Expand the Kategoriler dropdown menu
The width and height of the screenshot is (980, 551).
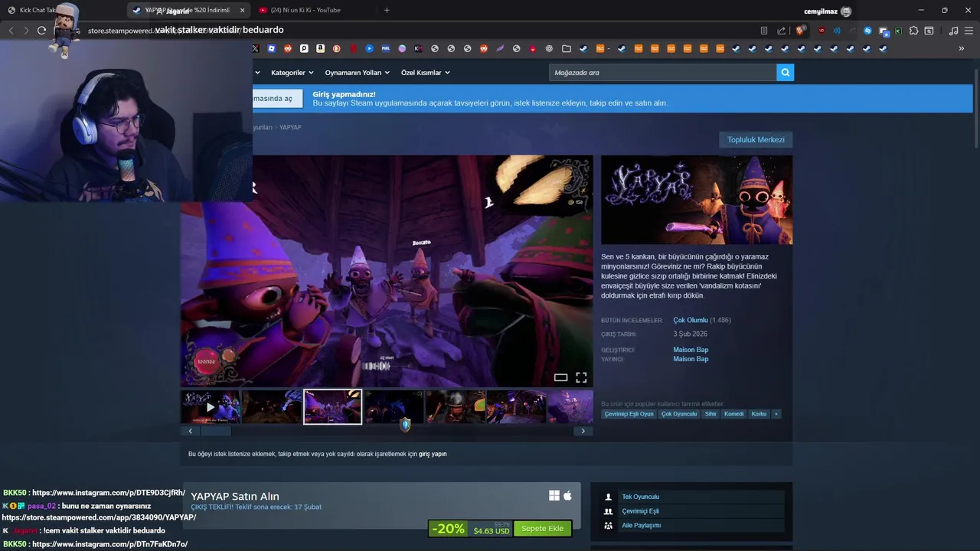pos(292,73)
